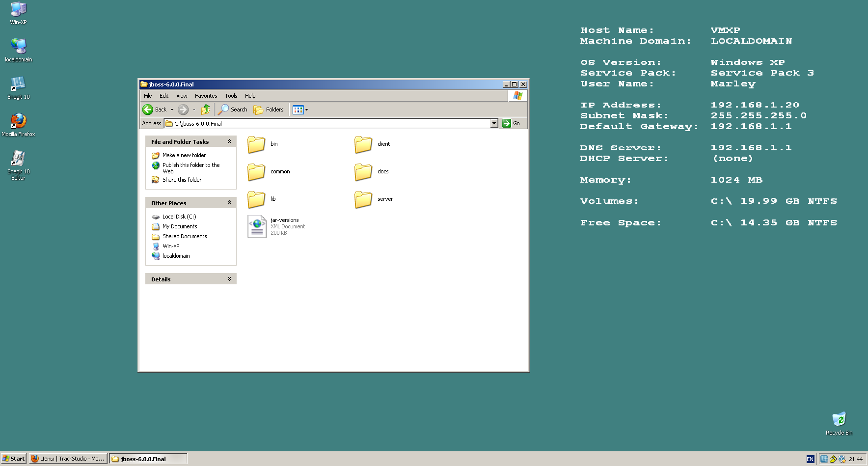
Task: Click the VirtualBox icon in the system tray
Action: coord(841,459)
